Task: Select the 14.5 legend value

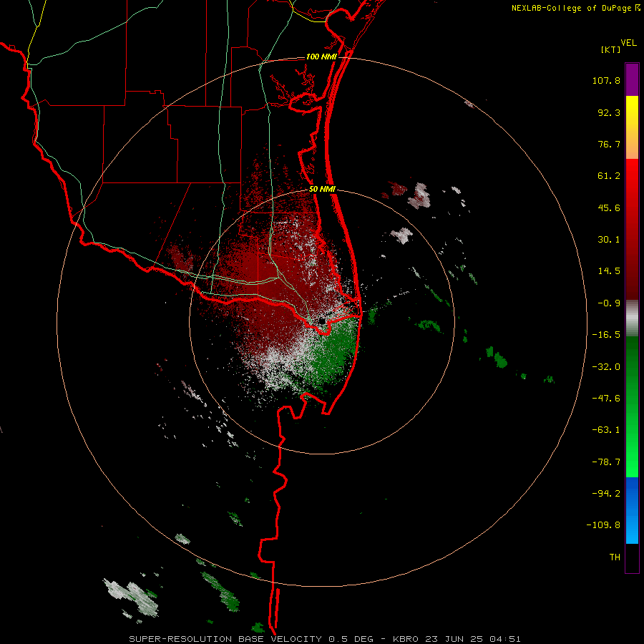Action: (609, 271)
